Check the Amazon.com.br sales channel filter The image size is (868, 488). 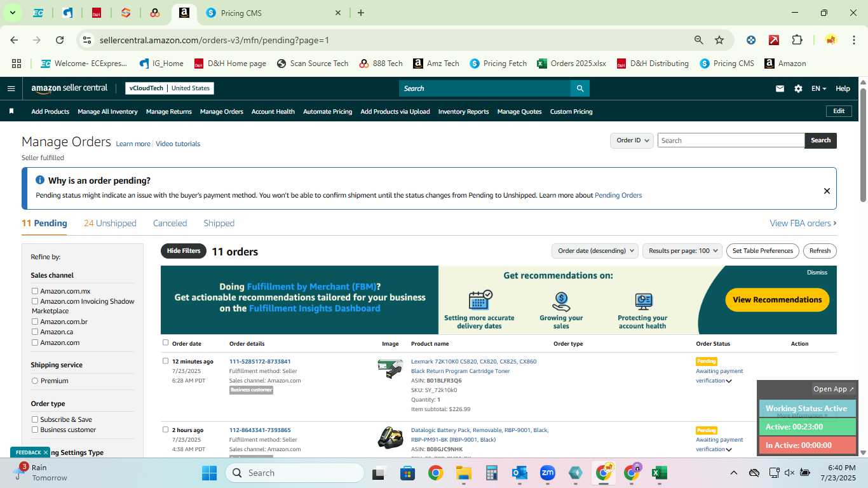(x=35, y=322)
